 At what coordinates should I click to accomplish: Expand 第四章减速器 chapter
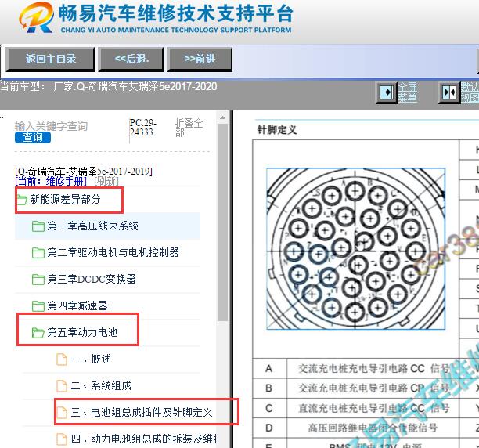(77, 305)
